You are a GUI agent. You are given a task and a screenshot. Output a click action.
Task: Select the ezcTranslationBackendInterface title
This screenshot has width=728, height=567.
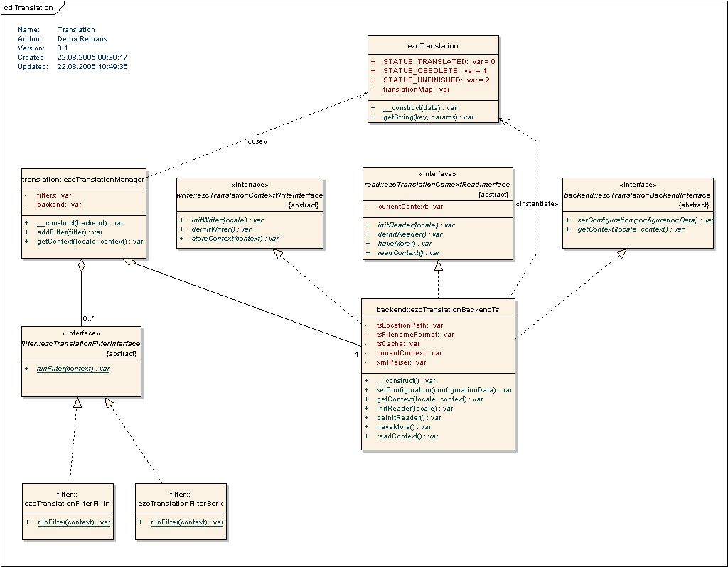point(637,195)
